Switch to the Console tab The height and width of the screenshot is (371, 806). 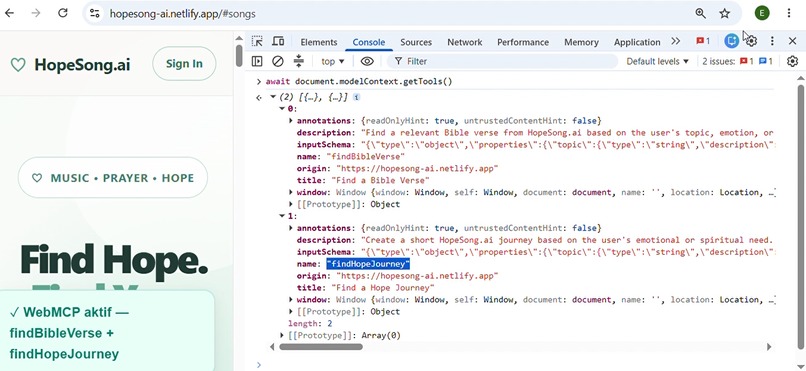click(x=369, y=42)
